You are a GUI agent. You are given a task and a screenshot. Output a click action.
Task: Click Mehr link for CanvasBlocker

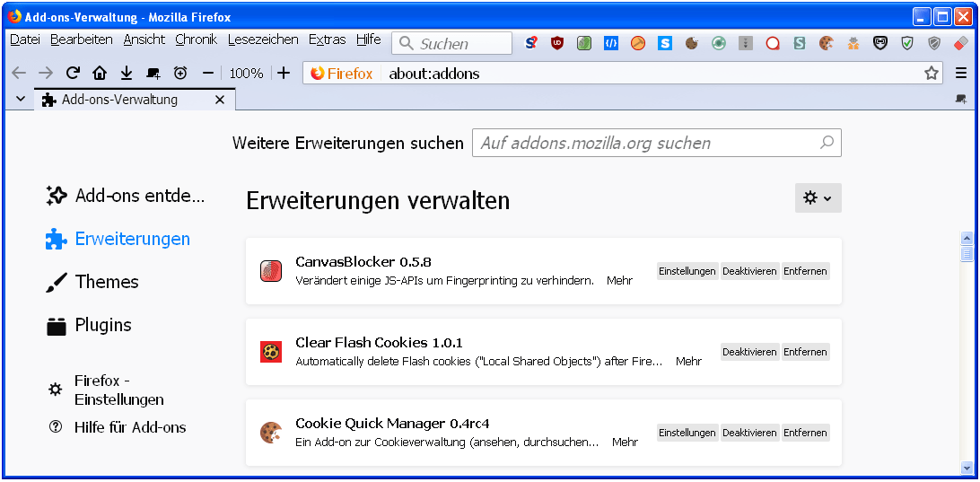click(619, 281)
